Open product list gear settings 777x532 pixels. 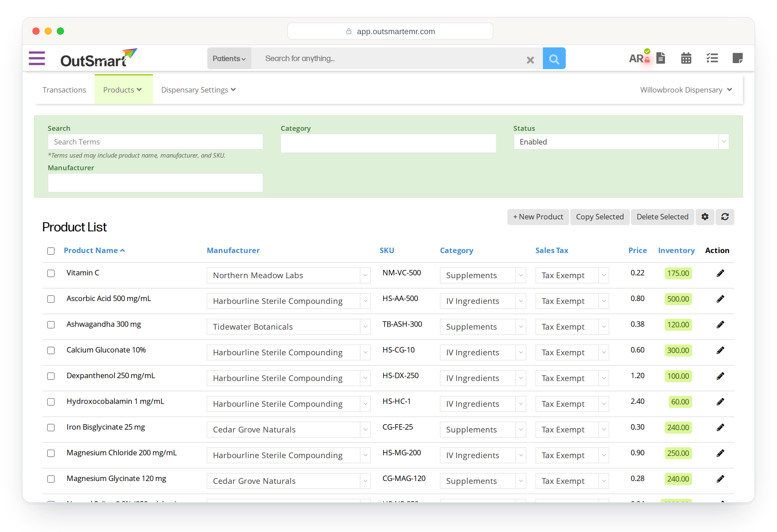point(705,217)
